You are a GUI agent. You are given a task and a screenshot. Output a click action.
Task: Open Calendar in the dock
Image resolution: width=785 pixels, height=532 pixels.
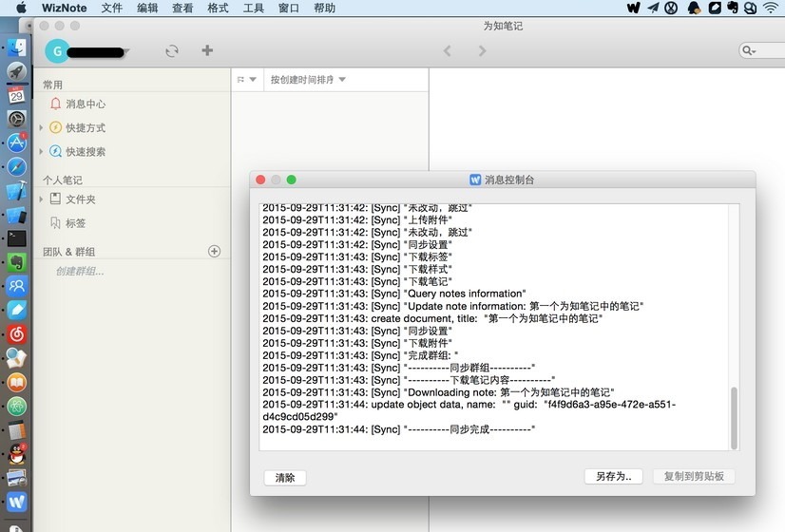tap(16, 95)
